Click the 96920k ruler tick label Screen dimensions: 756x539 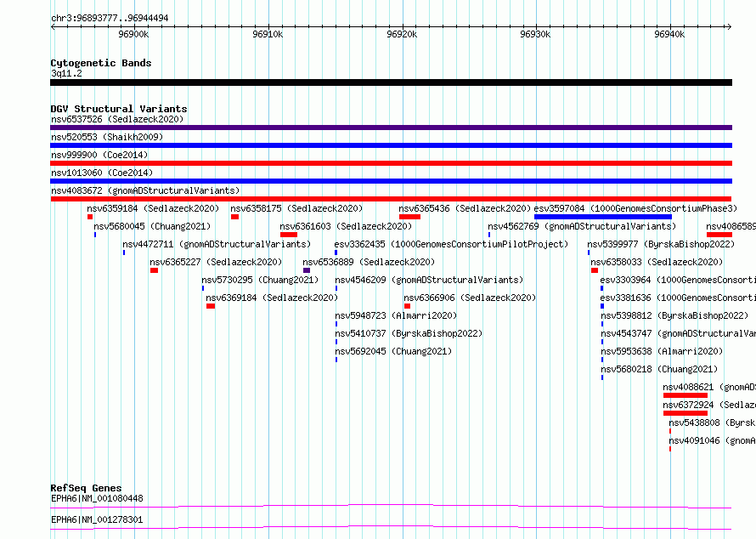click(402, 34)
